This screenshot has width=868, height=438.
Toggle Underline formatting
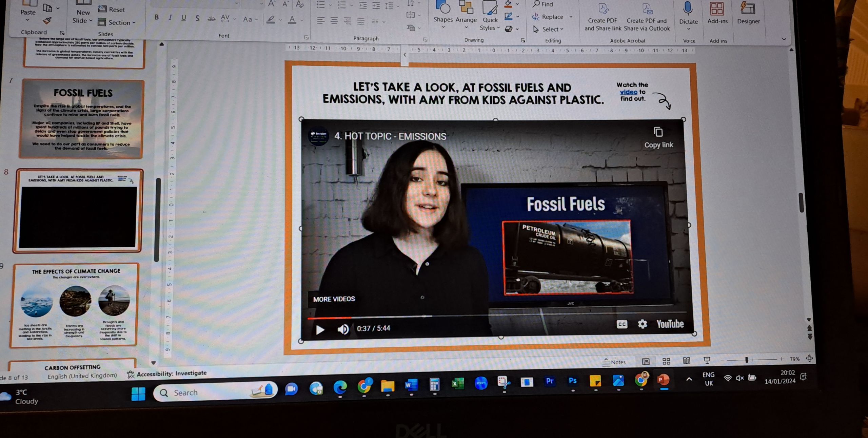point(183,18)
